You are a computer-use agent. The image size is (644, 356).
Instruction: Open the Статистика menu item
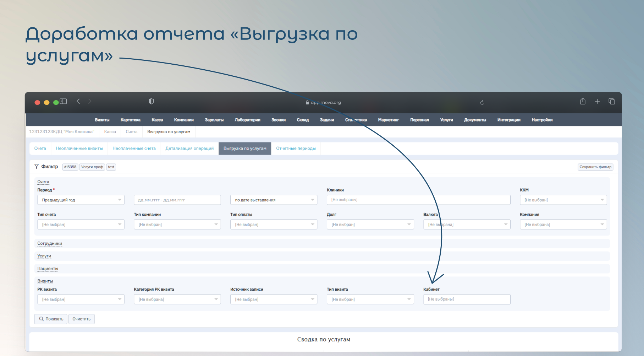(x=356, y=120)
